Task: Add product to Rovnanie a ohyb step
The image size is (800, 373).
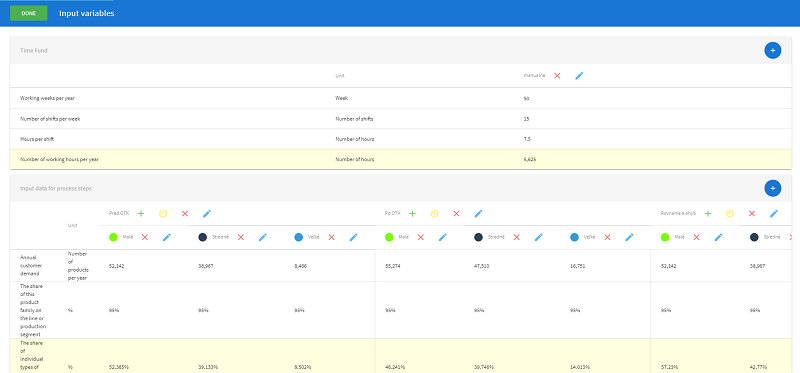Action: pyautogui.click(x=708, y=213)
